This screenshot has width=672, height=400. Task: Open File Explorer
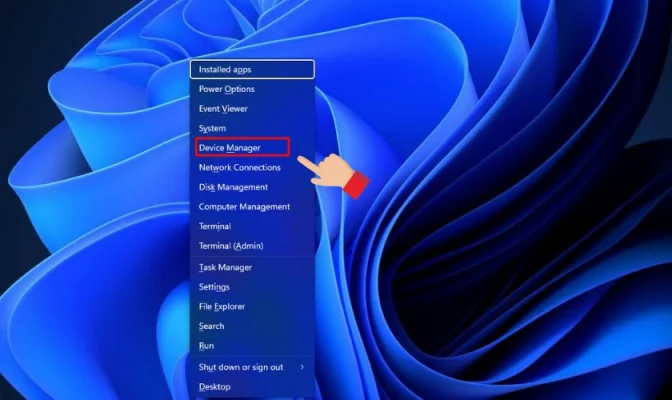tap(222, 307)
